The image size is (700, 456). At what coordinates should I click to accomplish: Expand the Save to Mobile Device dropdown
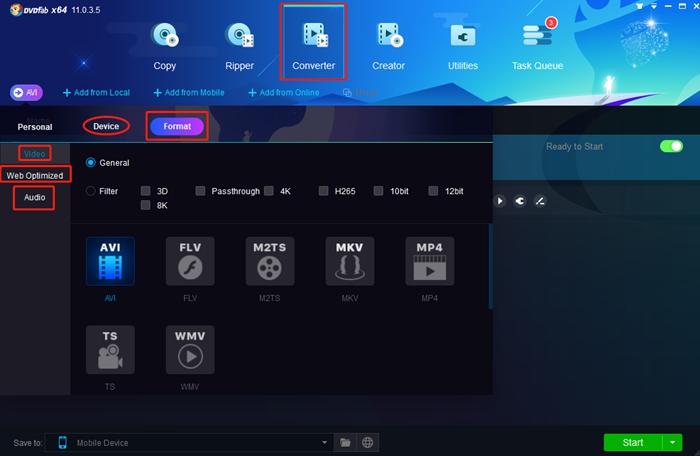point(325,442)
